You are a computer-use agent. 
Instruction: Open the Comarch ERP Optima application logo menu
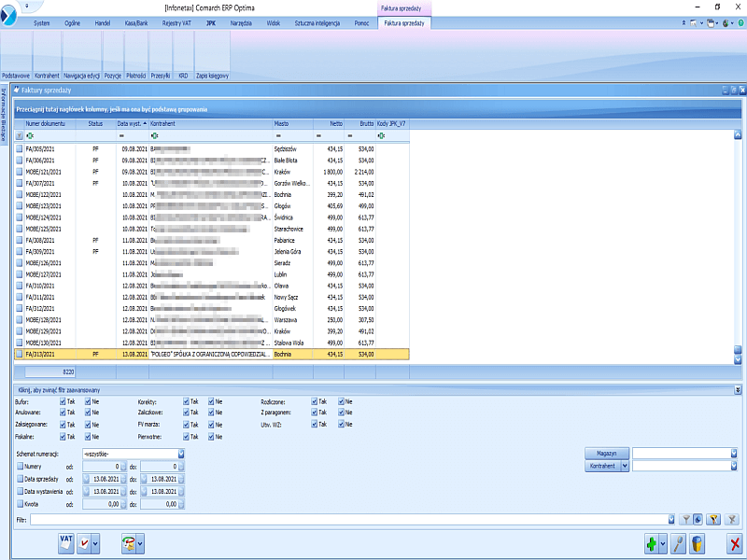tap(8, 15)
